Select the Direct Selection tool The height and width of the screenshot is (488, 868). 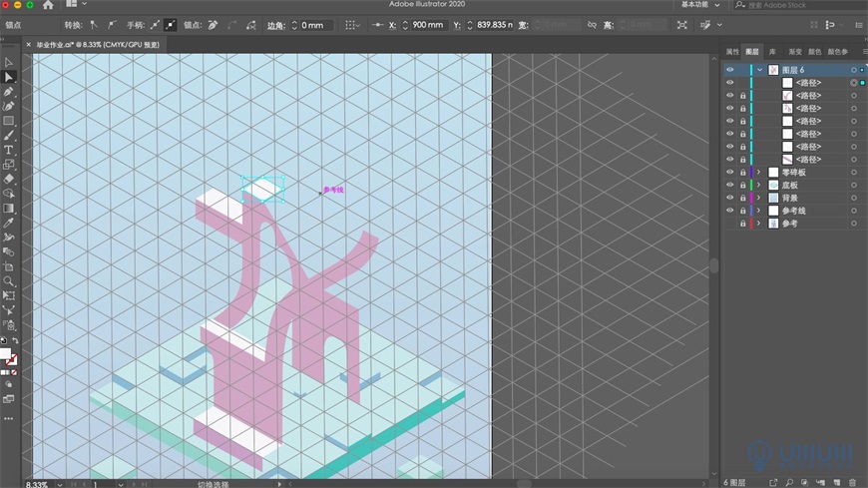(8, 77)
